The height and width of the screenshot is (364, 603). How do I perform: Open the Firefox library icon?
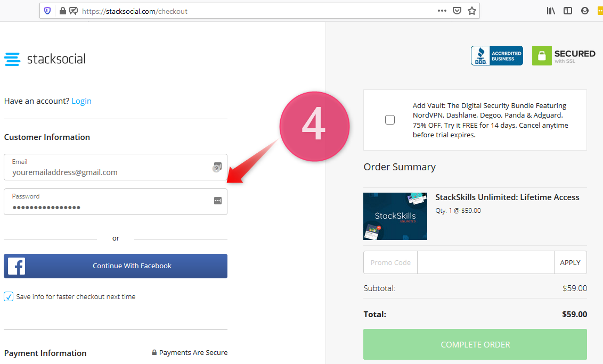point(551,10)
